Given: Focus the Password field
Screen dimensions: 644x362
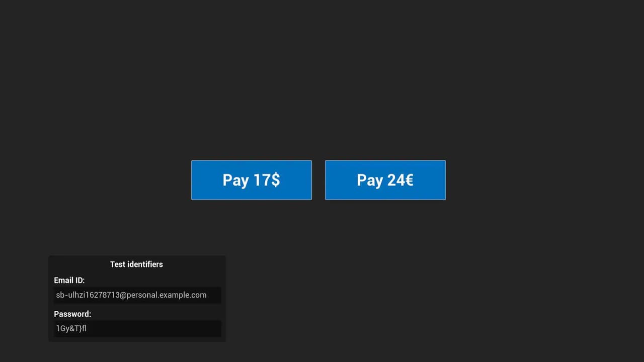Looking at the screenshot, I should [137, 329].
